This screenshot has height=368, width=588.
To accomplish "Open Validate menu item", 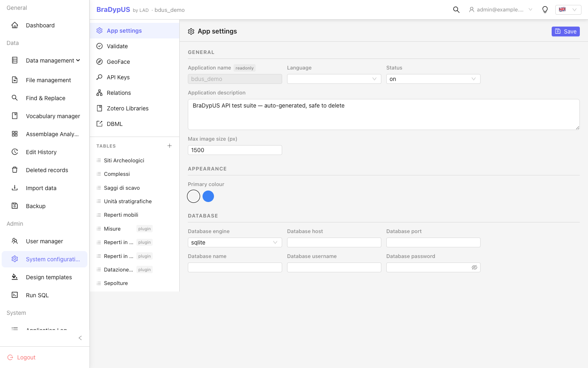I will (x=134, y=46).
